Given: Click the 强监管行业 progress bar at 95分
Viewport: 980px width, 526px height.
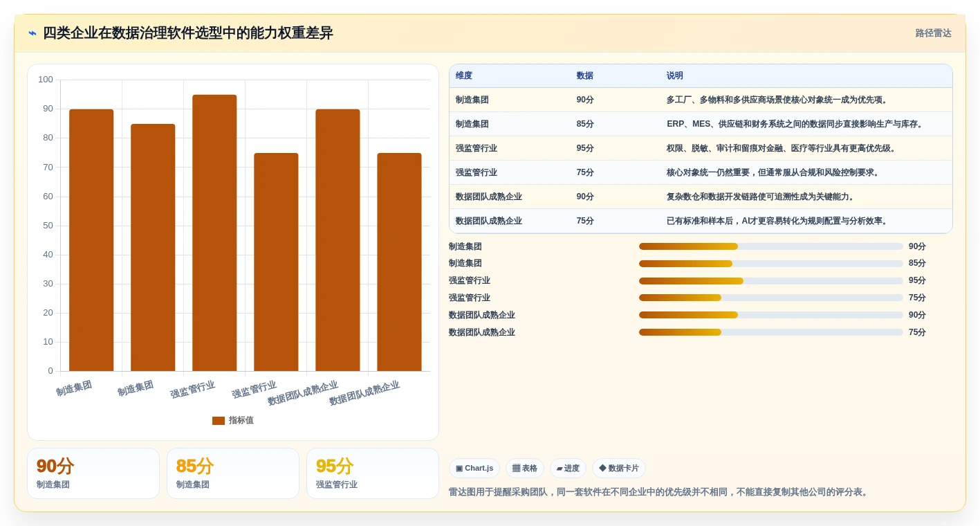Looking at the screenshot, I should (x=771, y=281).
